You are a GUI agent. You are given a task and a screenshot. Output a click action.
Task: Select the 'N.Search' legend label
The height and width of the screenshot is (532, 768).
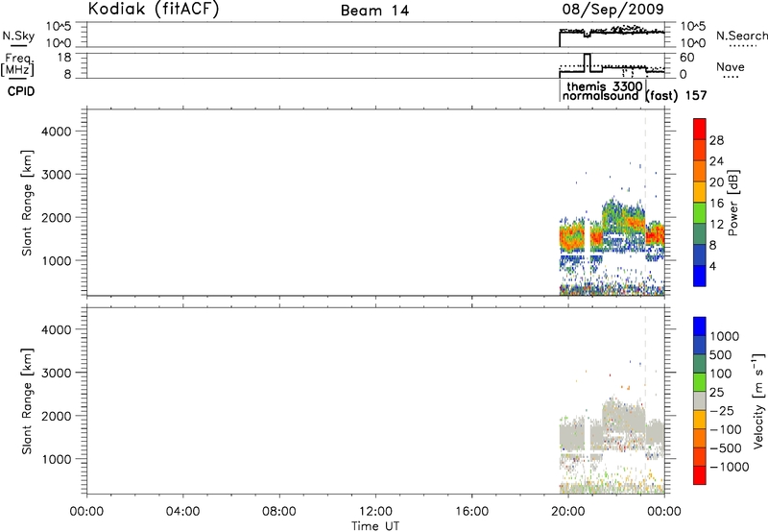point(741,36)
